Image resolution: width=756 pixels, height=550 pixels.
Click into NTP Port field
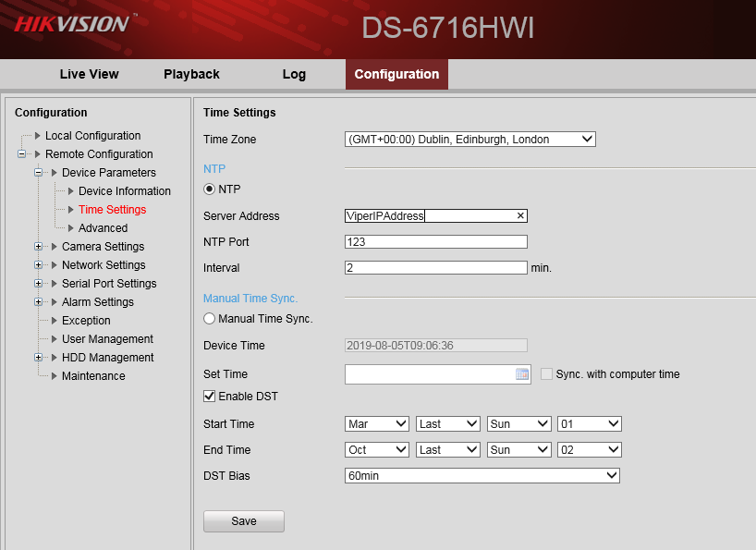[x=436, y=241]
